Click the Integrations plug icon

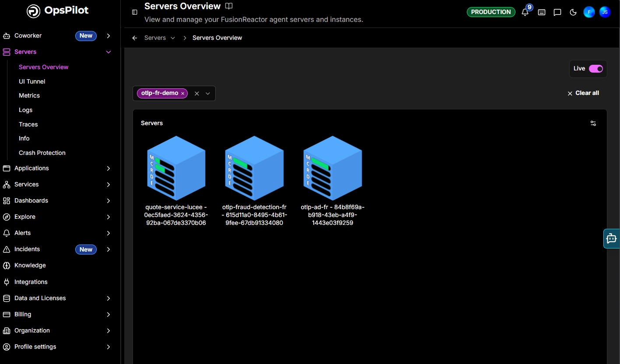pos(7,282)
